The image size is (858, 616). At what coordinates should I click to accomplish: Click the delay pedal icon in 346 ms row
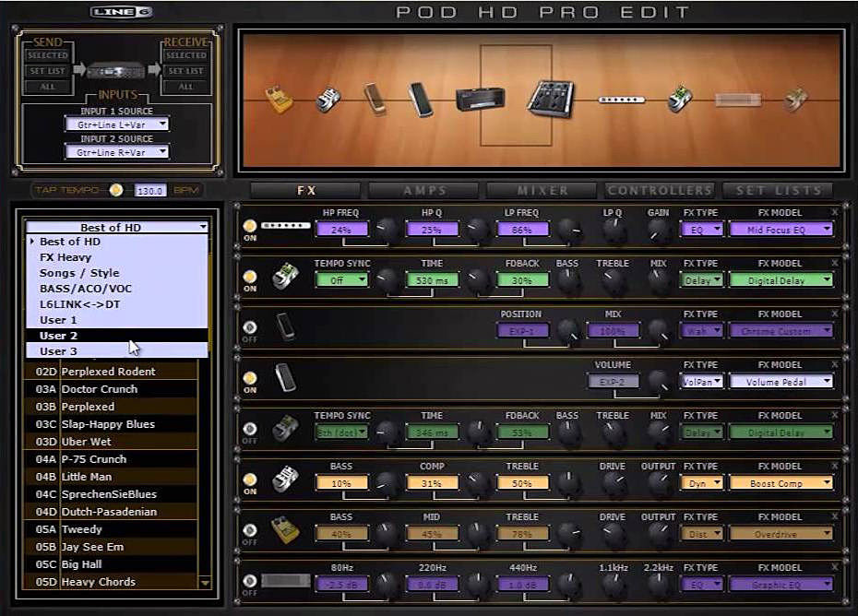(x=285, y=429)
